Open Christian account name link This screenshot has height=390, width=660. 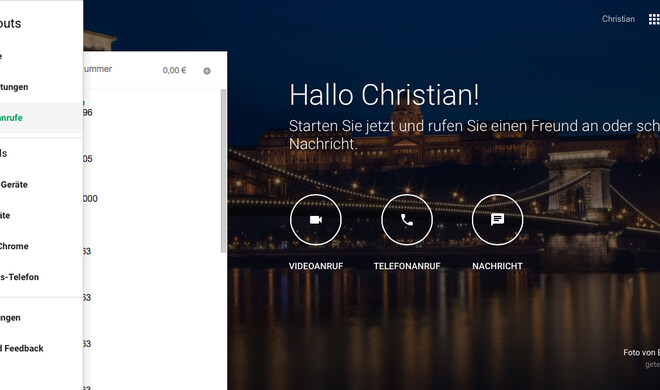click(618, 19)
